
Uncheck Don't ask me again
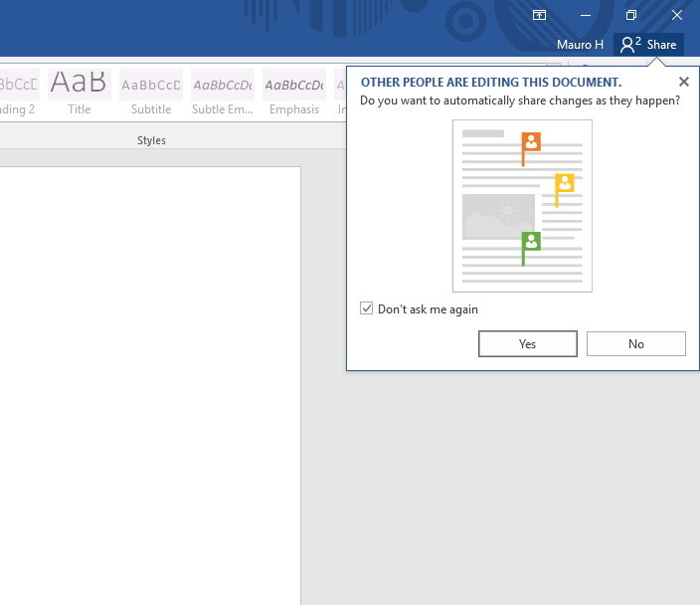point(366,308)
